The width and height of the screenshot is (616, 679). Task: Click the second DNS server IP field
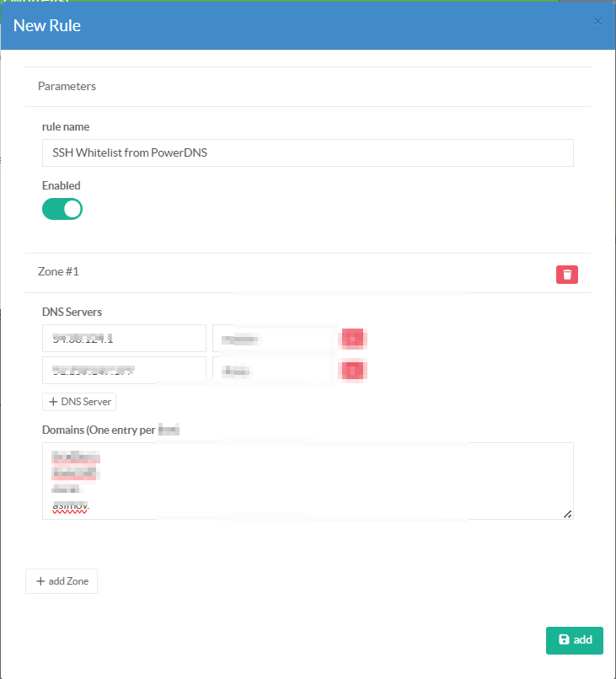124,370
